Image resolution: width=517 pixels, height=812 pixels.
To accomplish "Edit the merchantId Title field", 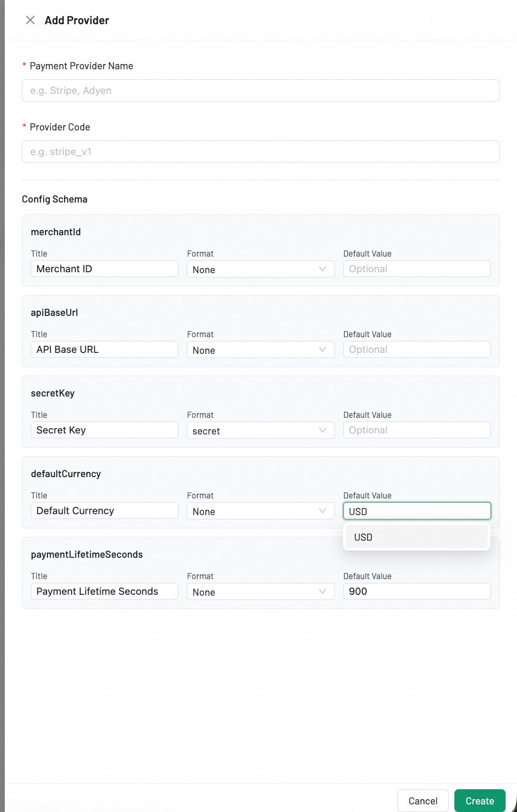I will tap(104, 269).
